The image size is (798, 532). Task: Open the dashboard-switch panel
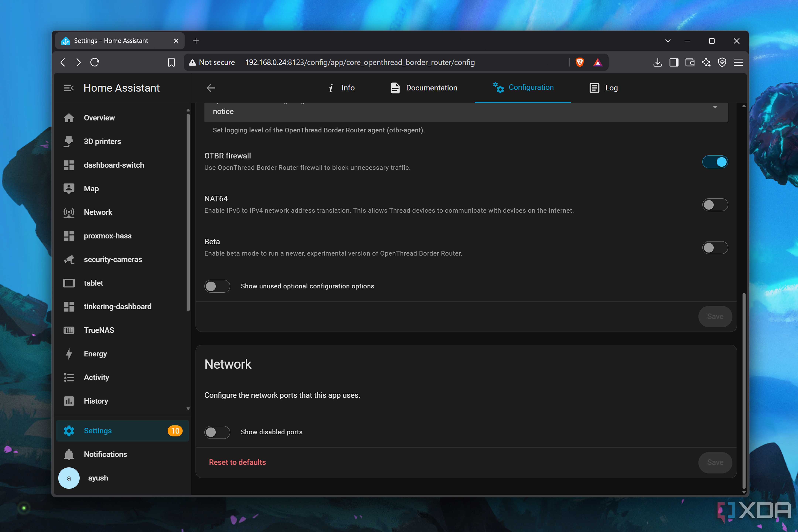pyautogui.click(x=122, y=165)
